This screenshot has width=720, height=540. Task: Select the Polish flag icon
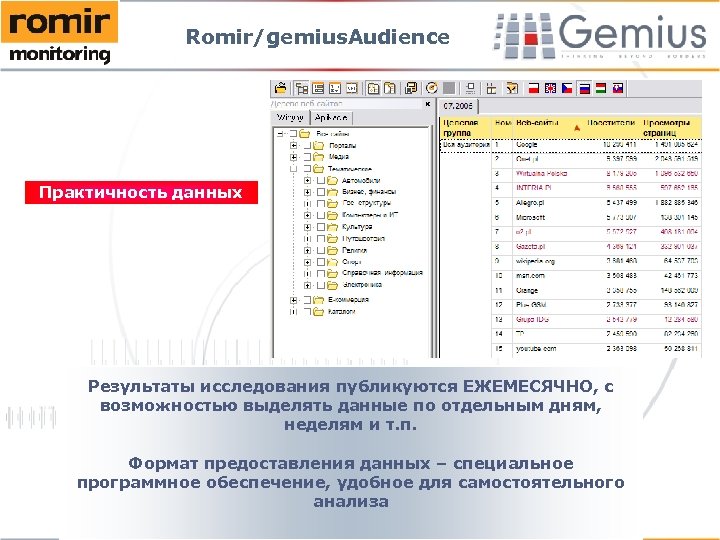click(x=533, y=88)
